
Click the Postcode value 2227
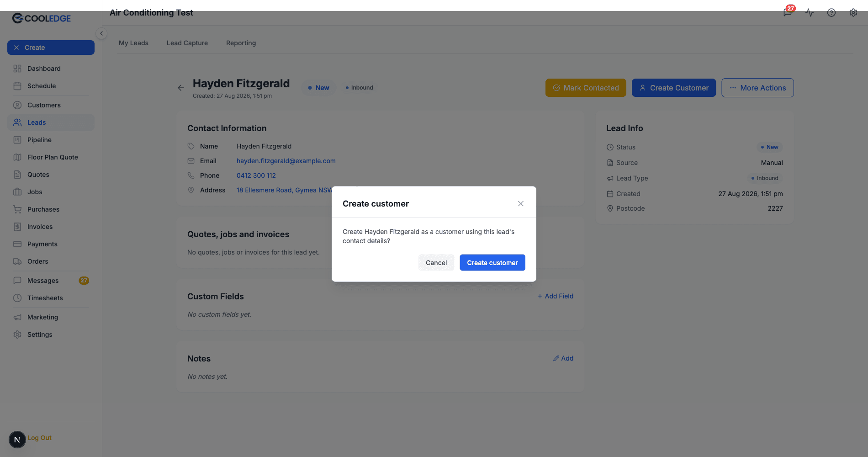pos(775,208)
